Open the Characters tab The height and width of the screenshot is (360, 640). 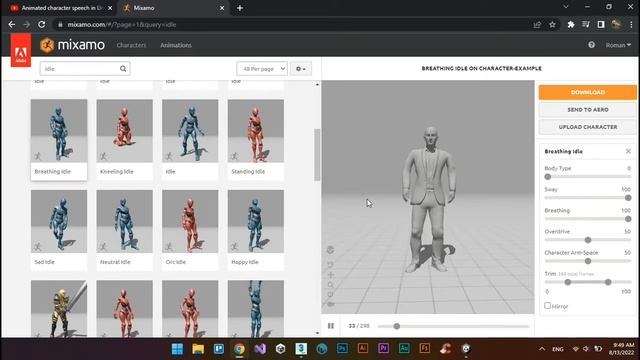(131, 45)
